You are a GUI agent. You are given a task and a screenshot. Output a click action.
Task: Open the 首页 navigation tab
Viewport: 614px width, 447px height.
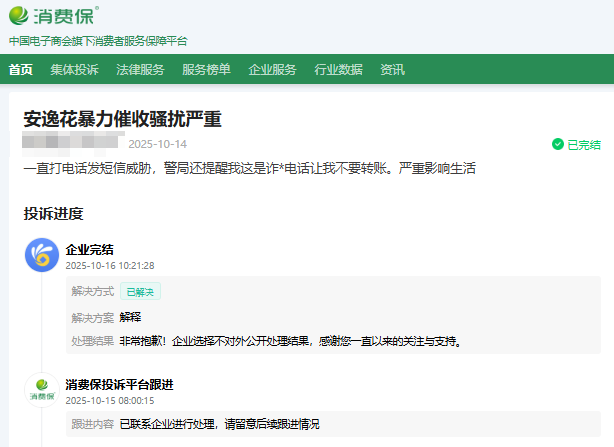(x=21, y=70)
